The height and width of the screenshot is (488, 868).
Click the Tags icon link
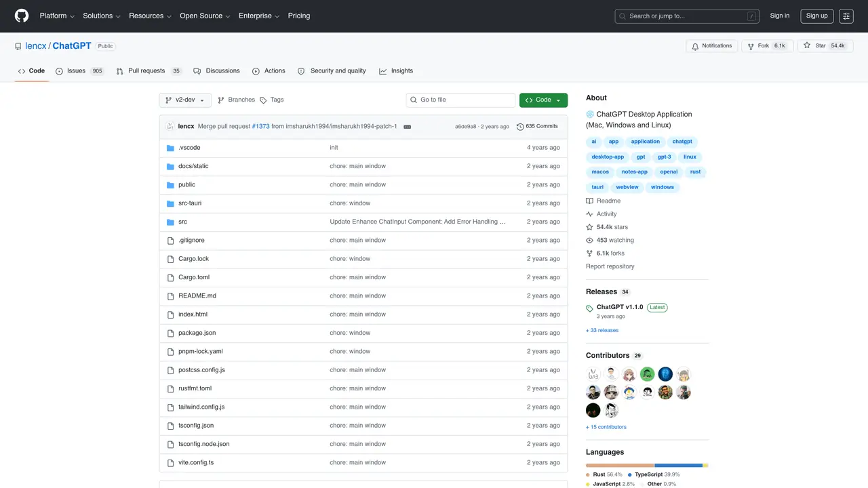[272, 100]
